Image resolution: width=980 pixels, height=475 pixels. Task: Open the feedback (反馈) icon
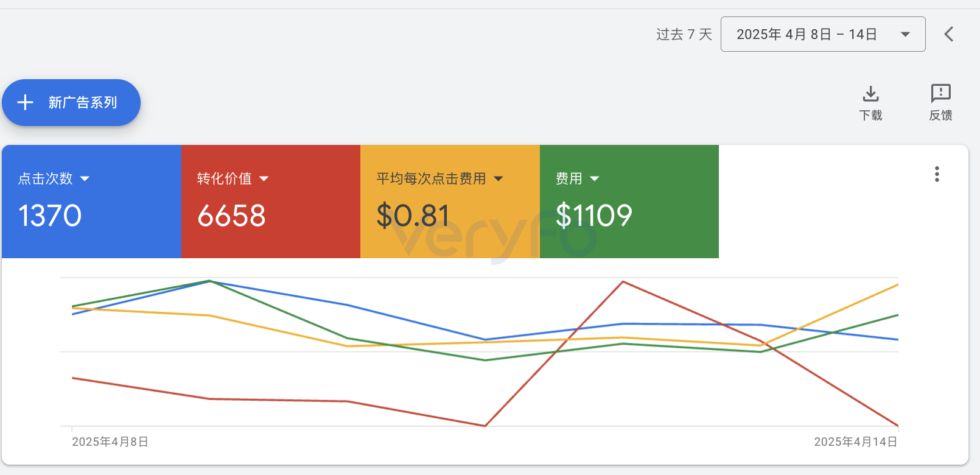click(x=940, y=94)
